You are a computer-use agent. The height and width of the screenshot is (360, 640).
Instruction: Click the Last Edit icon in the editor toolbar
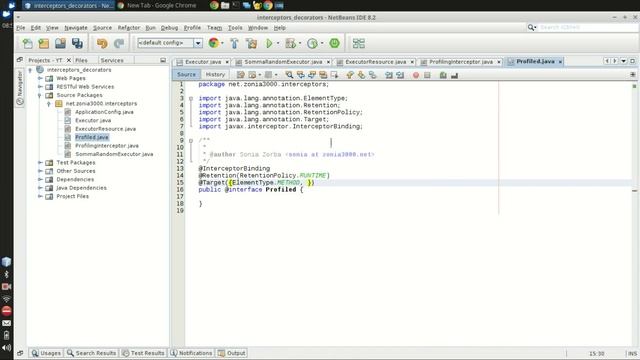(x=241, y=75)
